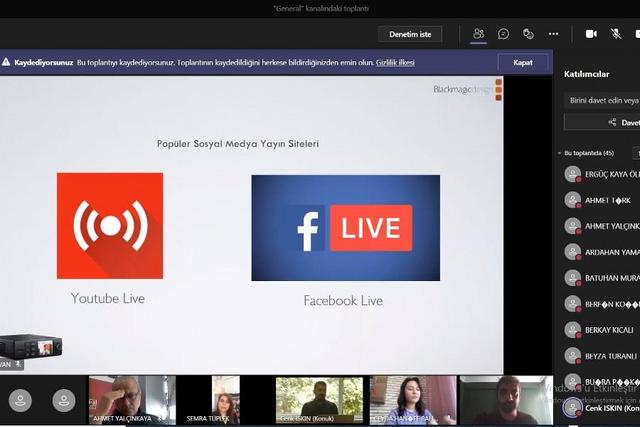Select BATUHAN MURA participant name

[x=612, y=278]
